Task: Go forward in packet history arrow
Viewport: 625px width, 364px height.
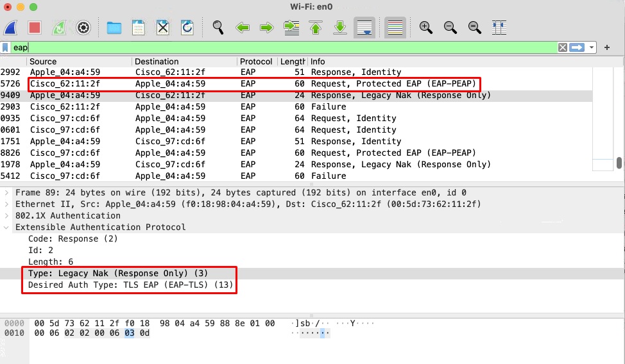Action: click(267, 28)
